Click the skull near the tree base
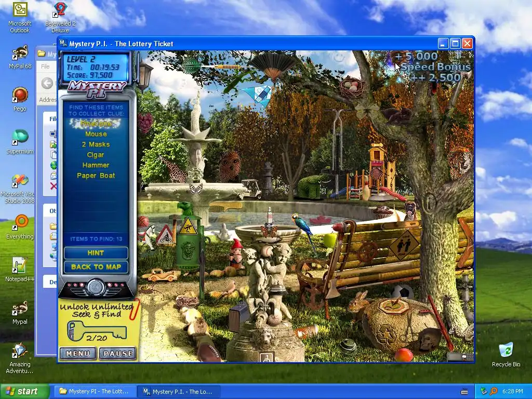Screen dimensions: 532x399 pos(429,341)
